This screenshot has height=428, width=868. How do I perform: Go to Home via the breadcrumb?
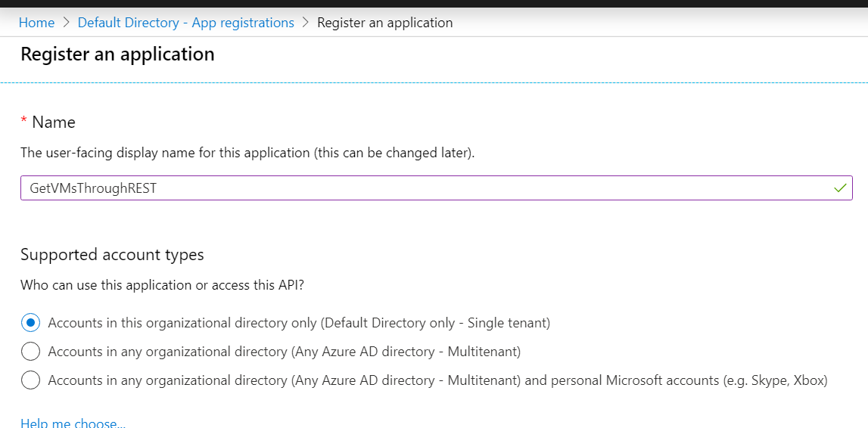(x=36, y=23)
